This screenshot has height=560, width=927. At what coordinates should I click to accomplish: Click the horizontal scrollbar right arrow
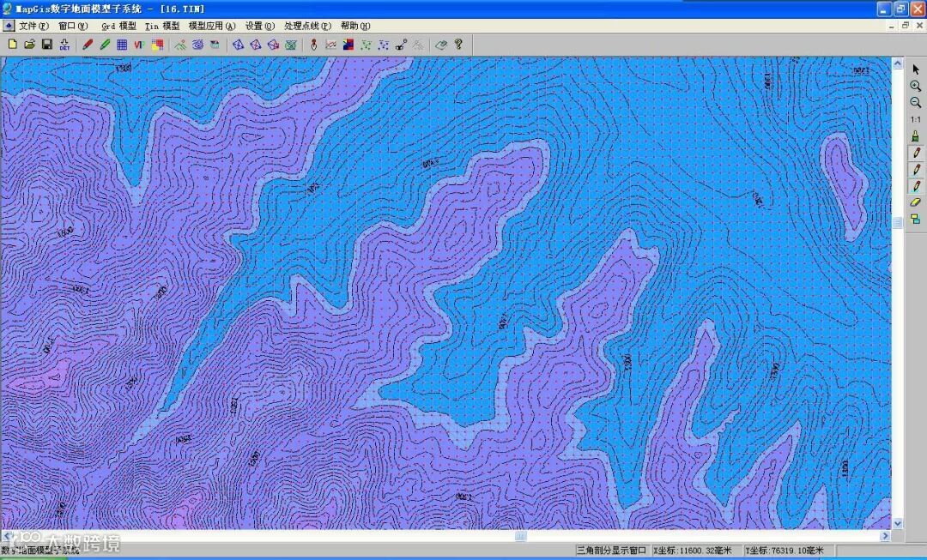[x=885, y=536]
